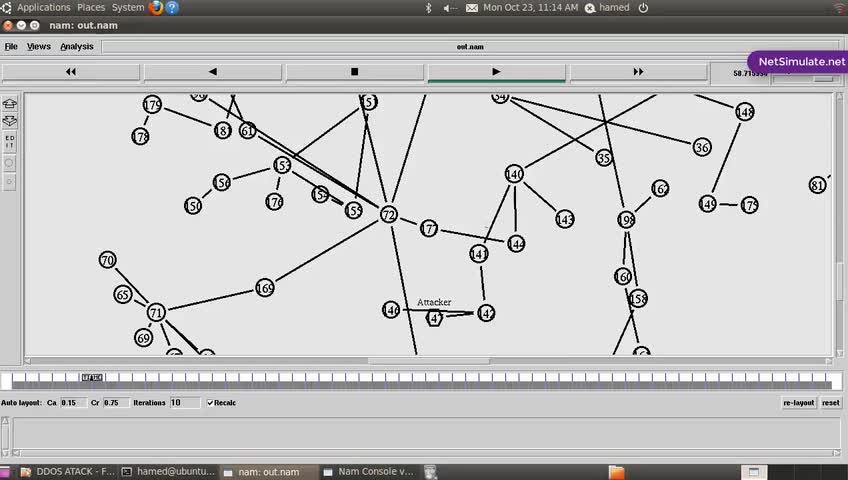
Task: Select node 177 in the network
Action: tap(429, 228)
